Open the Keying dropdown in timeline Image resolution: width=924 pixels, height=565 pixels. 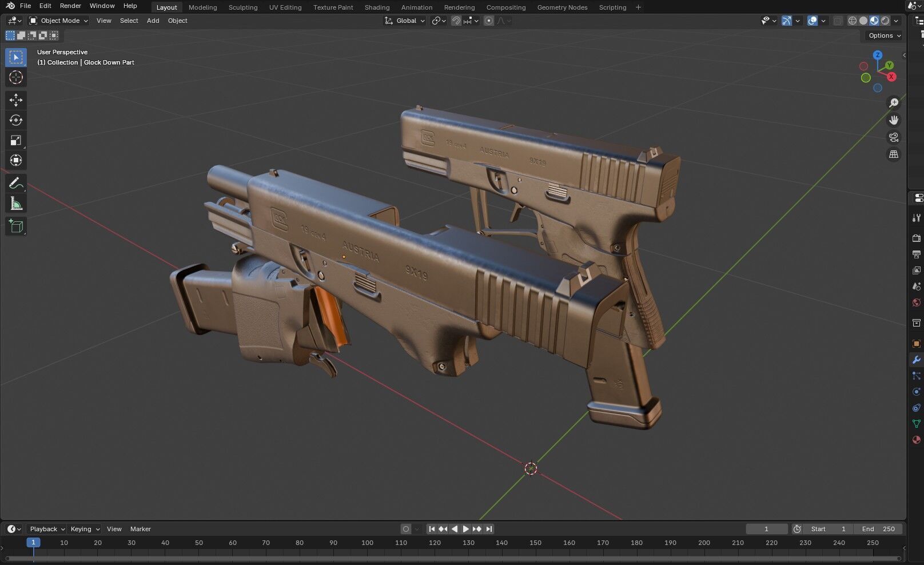[x=85, y=529]
